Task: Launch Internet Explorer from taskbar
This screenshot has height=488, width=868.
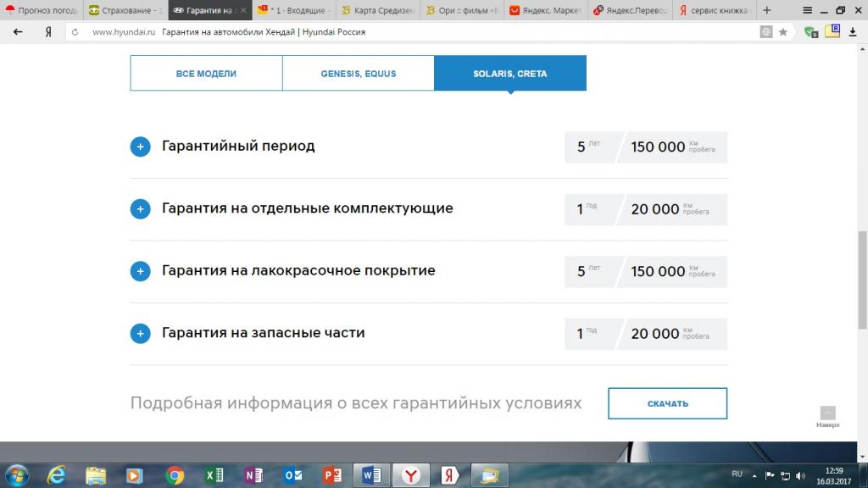Action: 56,475
